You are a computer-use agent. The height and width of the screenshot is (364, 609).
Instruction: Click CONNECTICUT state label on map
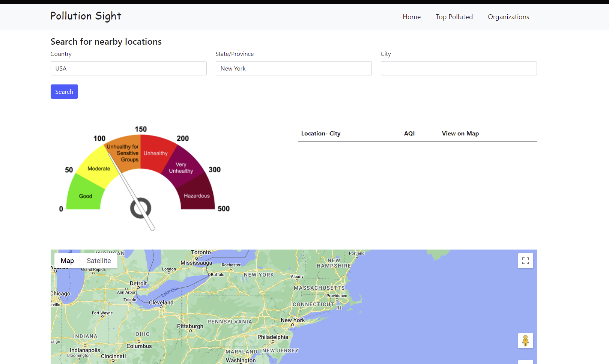[x=313, y=304]
